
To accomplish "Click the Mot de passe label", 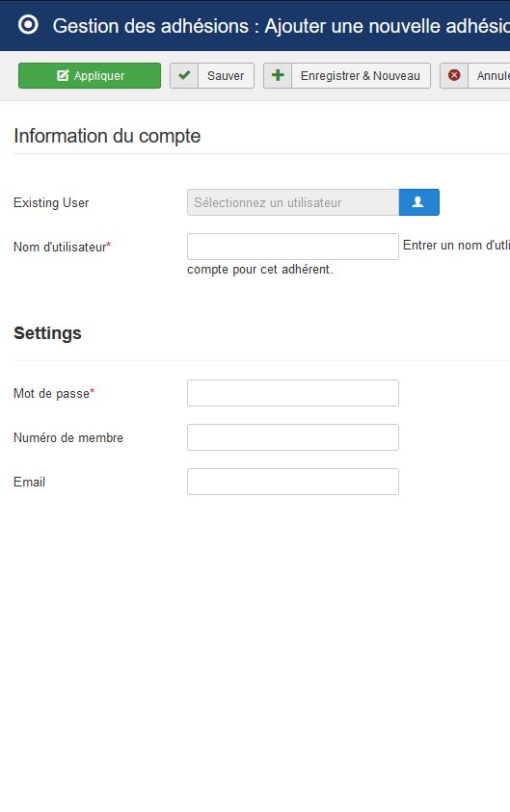I will coord(53,394).
